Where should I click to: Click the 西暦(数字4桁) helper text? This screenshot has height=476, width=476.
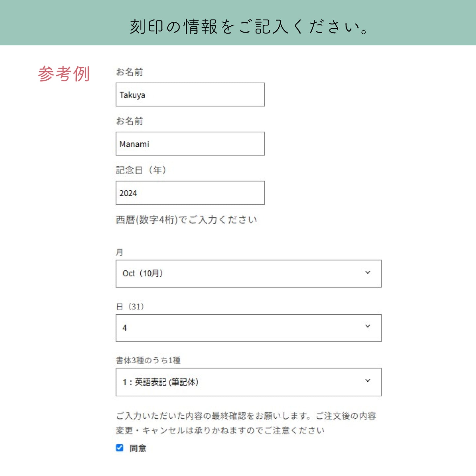[186, 220]
